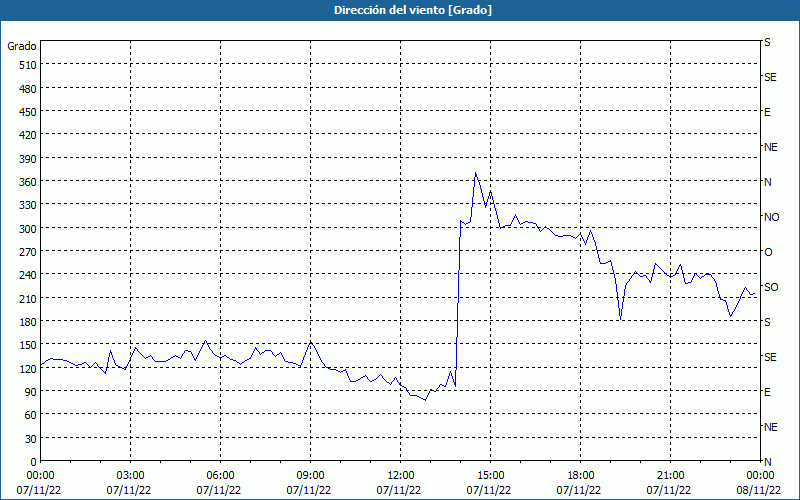
Task: Click the 330 degree axis label
Action: pos(28,205)
